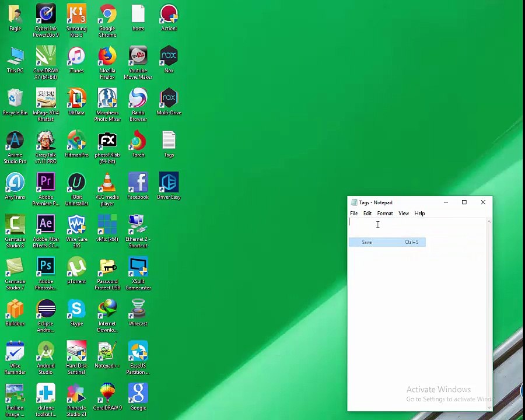Select Ethernet 2 - Shortcut icon
525x420 pixels.
tap(138, 225)
